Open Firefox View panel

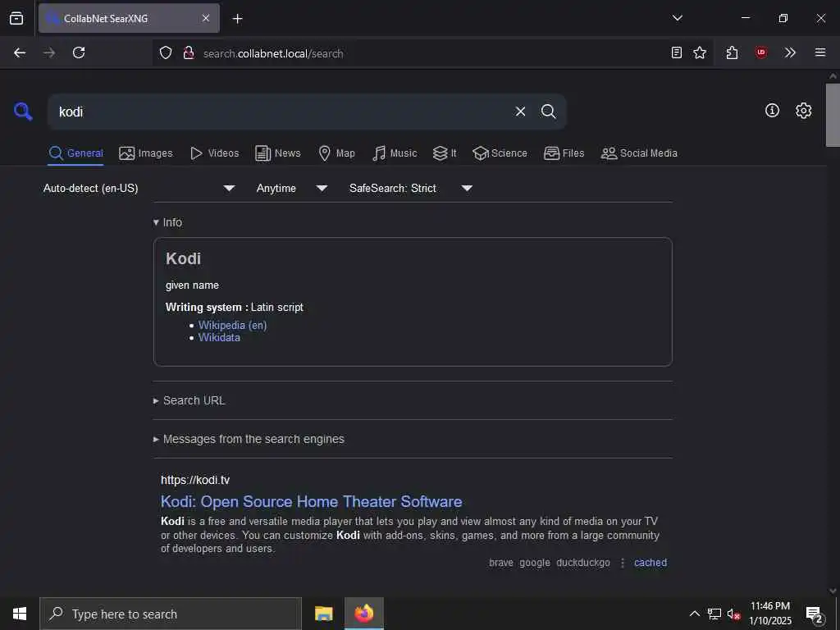pos(16,18)
